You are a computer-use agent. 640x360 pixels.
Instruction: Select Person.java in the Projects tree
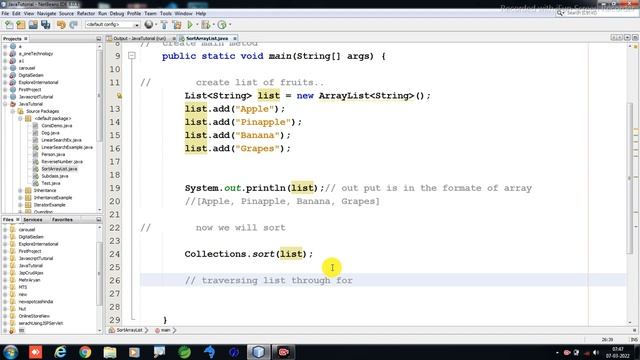53,155
